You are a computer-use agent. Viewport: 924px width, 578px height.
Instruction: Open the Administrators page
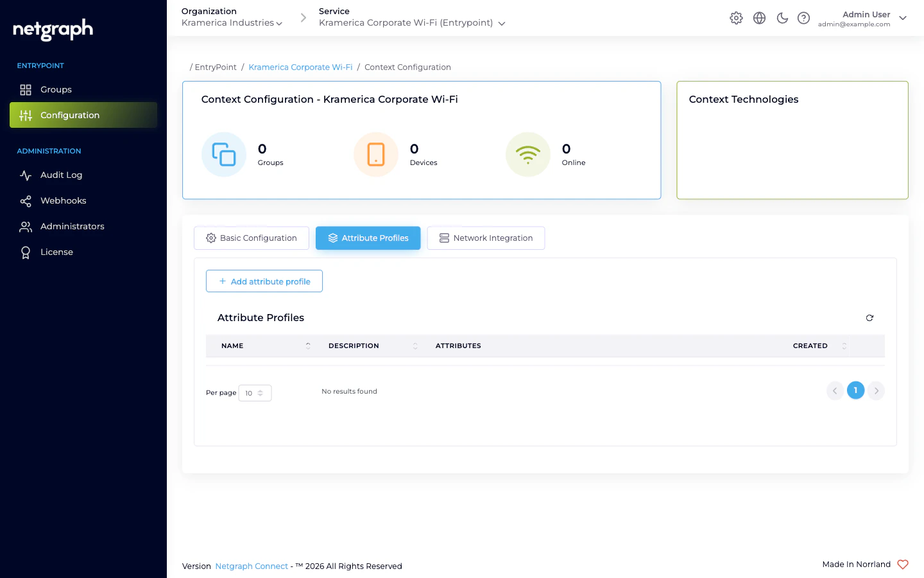(x=83, y=226)
